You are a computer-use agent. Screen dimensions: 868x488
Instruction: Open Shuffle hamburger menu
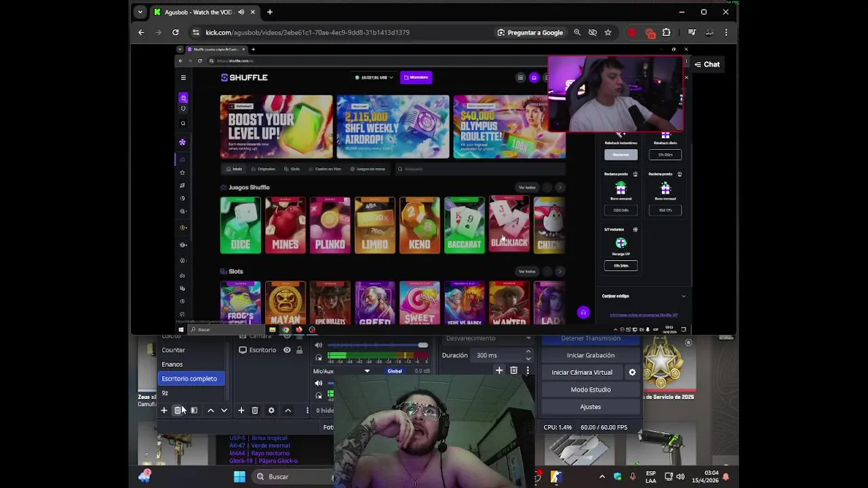point(183,77)
